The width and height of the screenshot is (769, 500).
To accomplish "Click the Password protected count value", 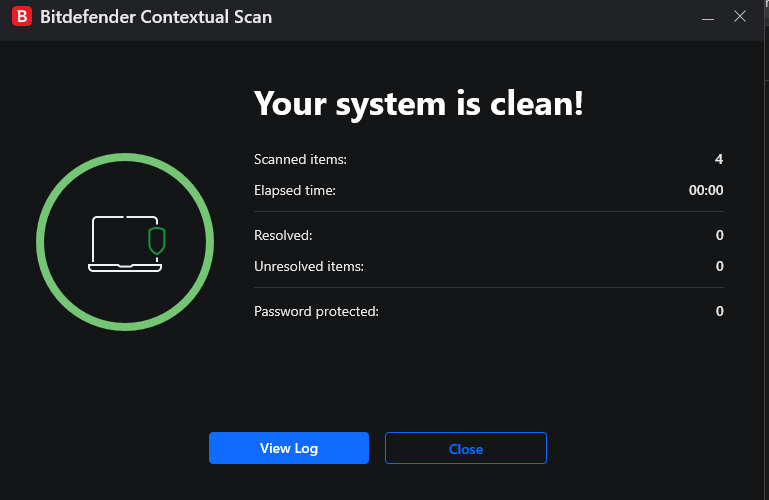I will click(x=719, y=312).
